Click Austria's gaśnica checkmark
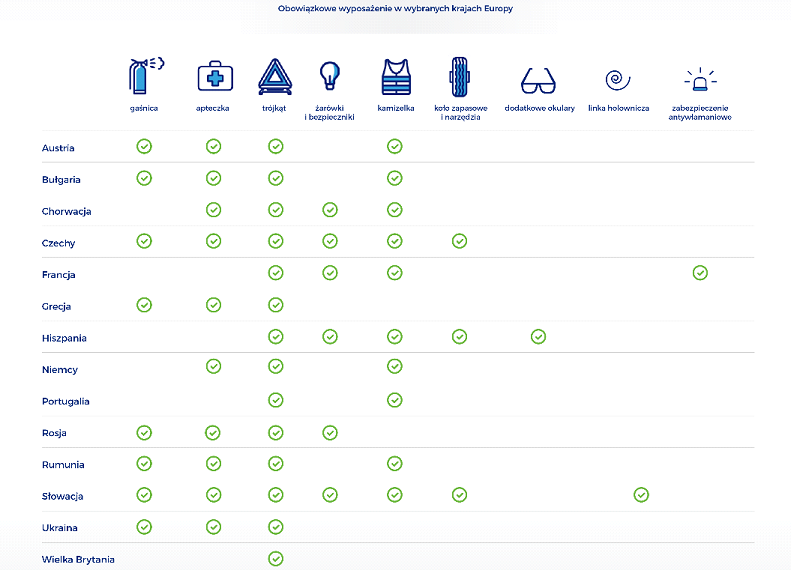This screenshot has height=570, width=791. tap(144, 147)
